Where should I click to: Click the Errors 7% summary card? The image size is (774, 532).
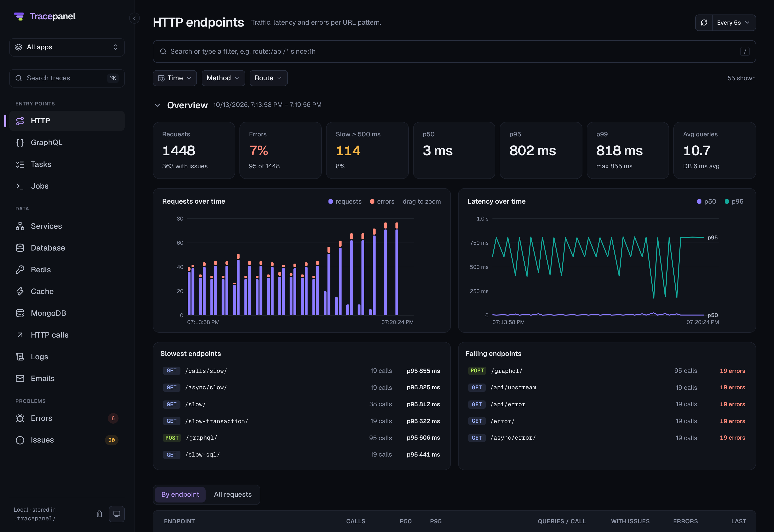280,150
